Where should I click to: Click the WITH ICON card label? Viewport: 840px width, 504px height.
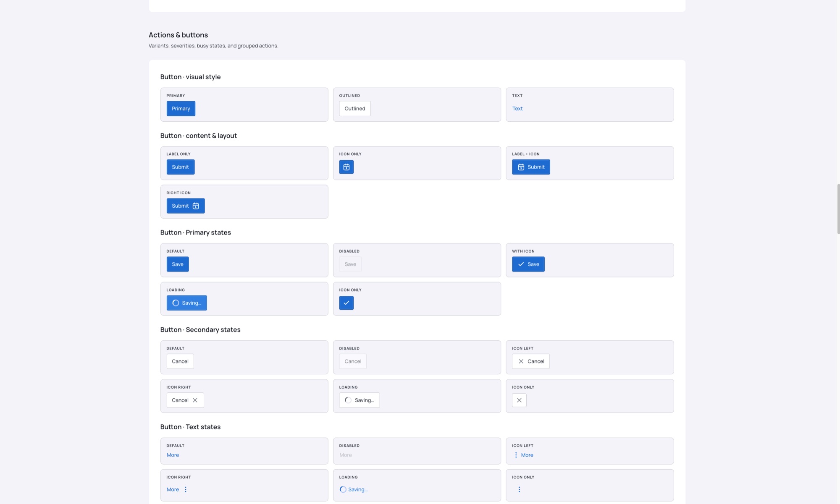pyautogui.click(x=523, y=251)
